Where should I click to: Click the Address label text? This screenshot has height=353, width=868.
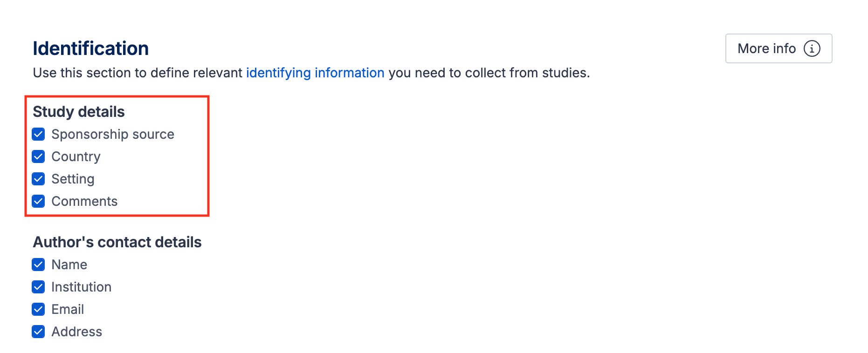pos(77,332)
